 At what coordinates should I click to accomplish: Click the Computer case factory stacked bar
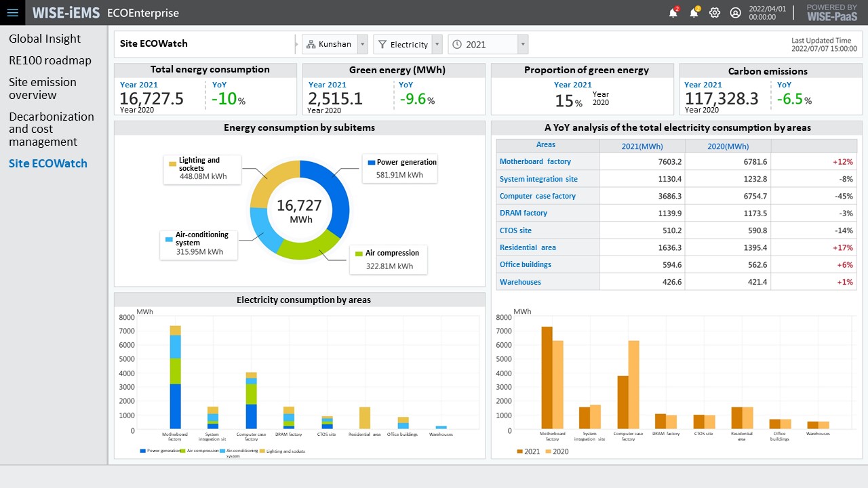pos(251,401)
